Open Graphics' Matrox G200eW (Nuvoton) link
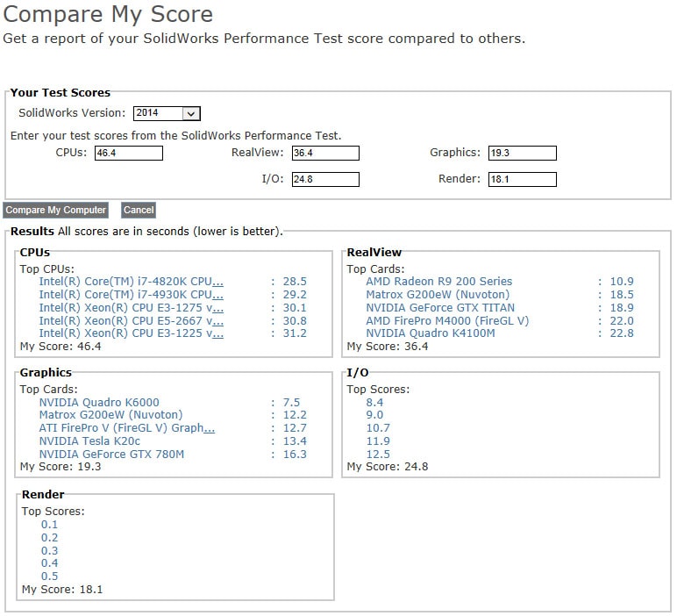This screenshot has height=616, width=677. click(x=111, y=415)
